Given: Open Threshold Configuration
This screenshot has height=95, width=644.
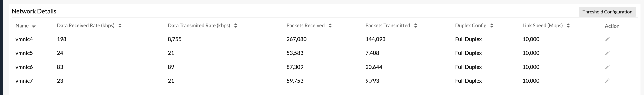Looking at the screenshot, I should 607,12.
